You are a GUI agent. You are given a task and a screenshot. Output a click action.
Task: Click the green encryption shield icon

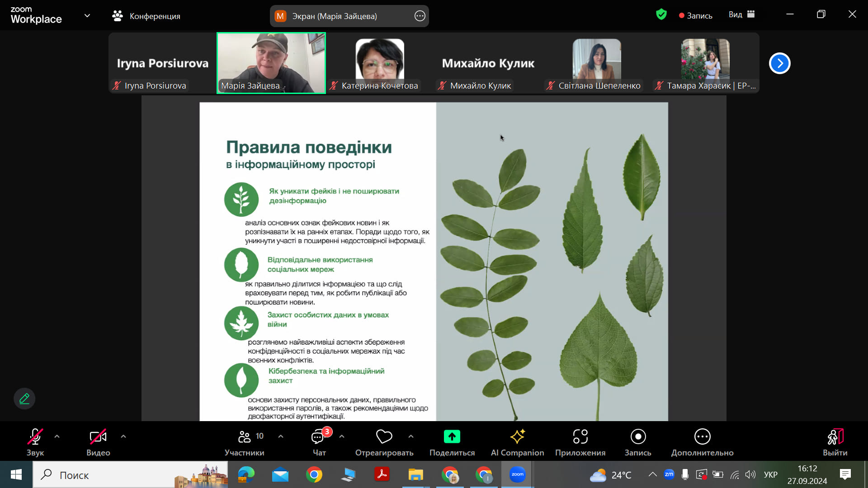[661, 15]
